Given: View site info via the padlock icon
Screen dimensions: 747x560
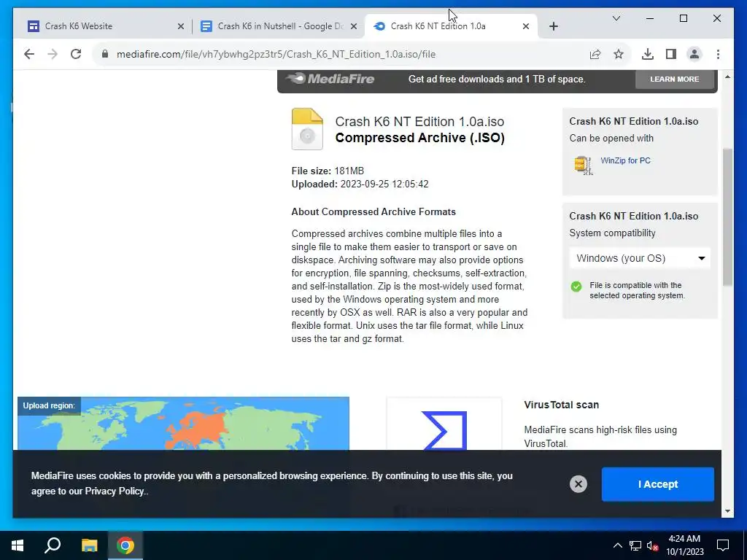Looking at the screenshot, I should [105, 54].
